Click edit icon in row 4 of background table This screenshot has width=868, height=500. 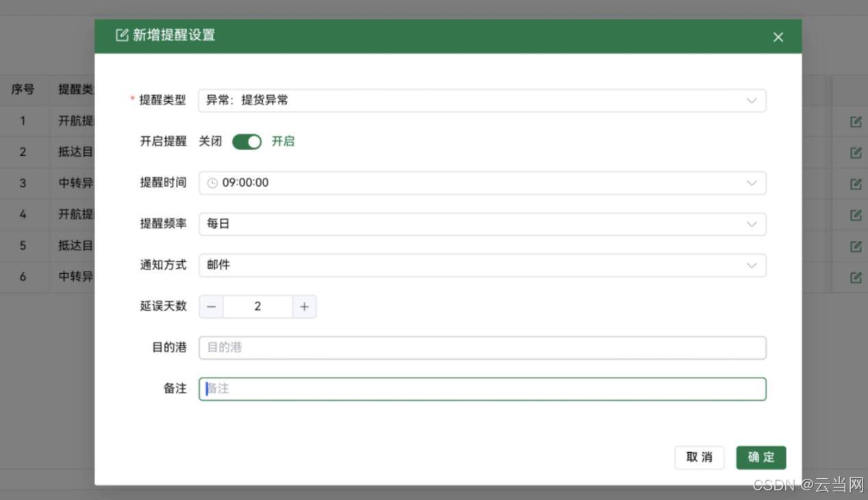[x=855, y=215]
